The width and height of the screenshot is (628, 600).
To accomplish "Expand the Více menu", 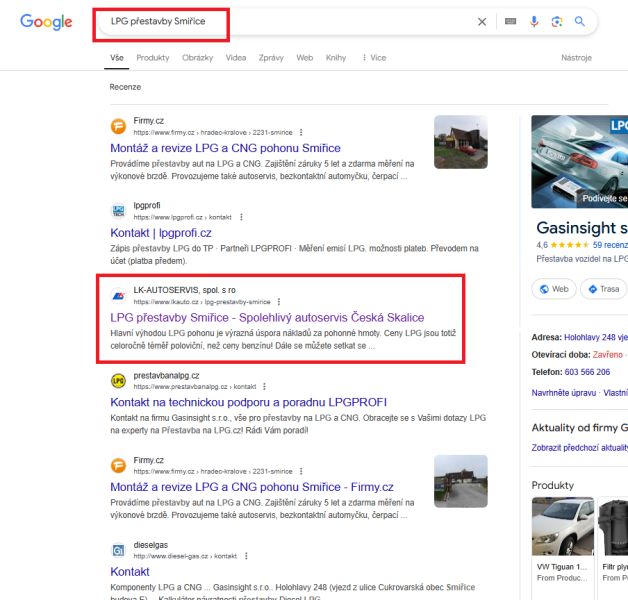I will coord(374,58).
